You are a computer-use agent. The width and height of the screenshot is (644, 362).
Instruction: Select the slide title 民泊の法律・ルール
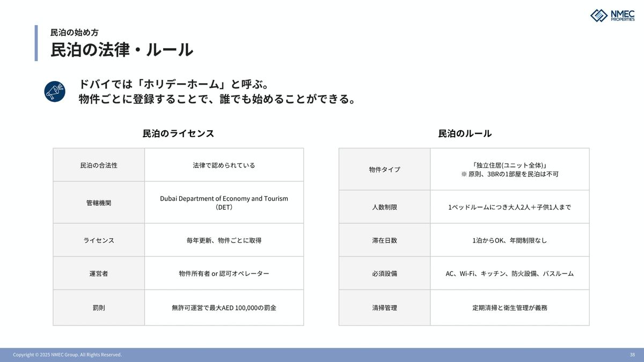pyautogui.click(x=122, y=50)
